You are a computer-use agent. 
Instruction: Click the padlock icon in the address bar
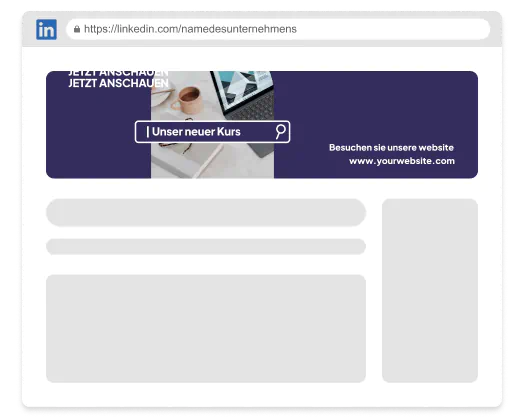(77, 29)
